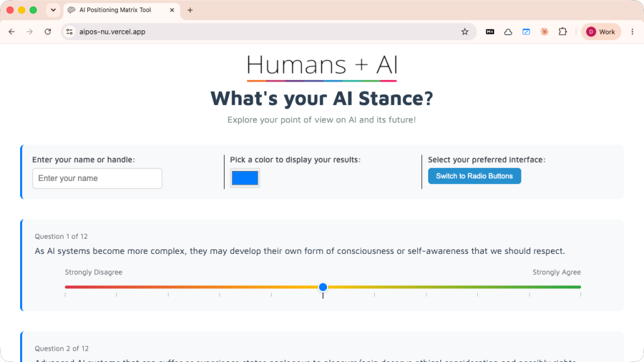Screen dimensions: 644x362
Task: Bookmark this page with the star
Action: click(465, 31)
